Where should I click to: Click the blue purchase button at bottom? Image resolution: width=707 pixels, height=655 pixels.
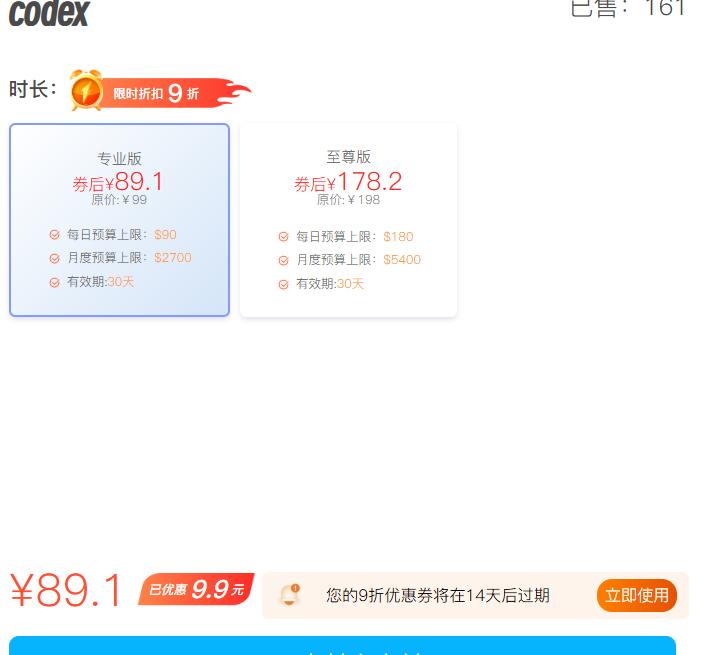pyautogui.click(x=342, y=646)
